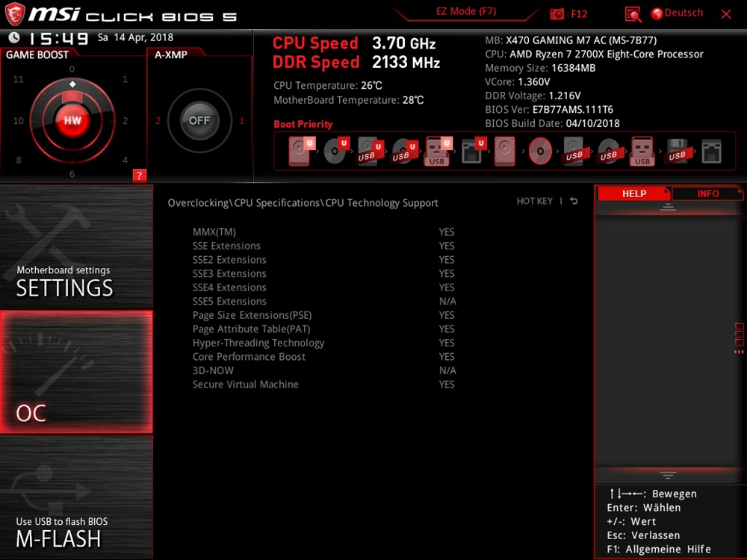Select the SSE Extensions row
The width and height of the screenshot is (747, 560).
pyautogui.click(x=324, y=246)
